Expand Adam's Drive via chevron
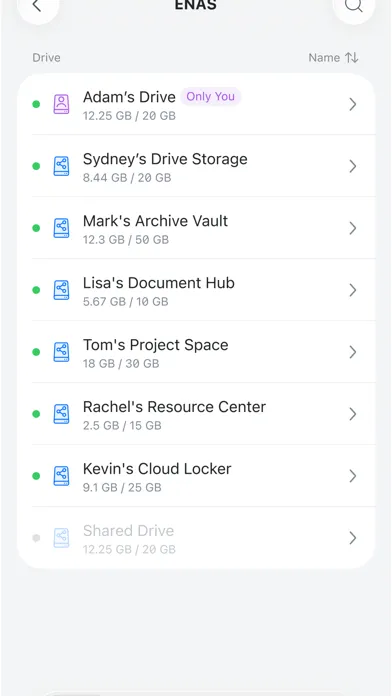The height and width of the screenshot is (696, 392). click(x=353, y=104)
